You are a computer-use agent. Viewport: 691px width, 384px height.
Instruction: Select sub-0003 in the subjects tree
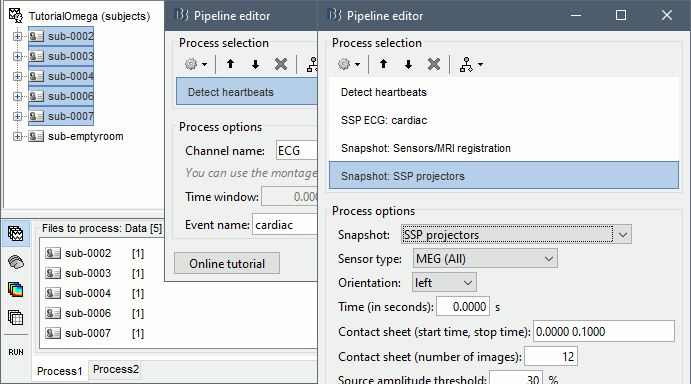pyautogui.click(x=61, y=56)
